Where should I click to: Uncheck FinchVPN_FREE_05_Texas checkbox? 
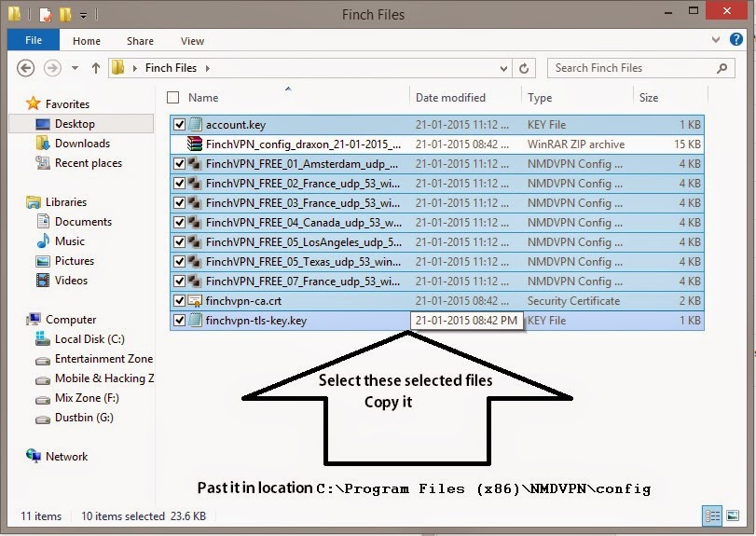tap(179, 261)
